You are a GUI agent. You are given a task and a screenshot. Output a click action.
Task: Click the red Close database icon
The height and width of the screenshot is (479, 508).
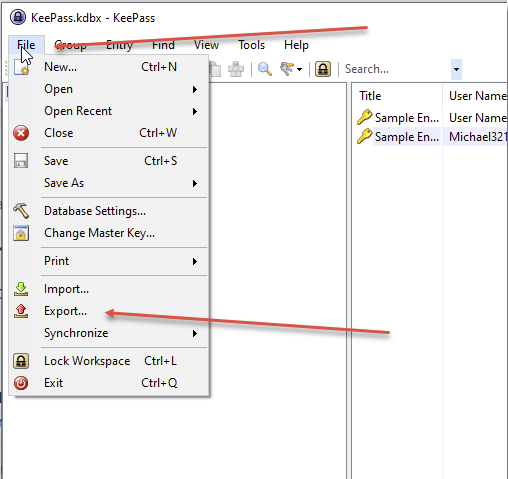click(21, 133)
